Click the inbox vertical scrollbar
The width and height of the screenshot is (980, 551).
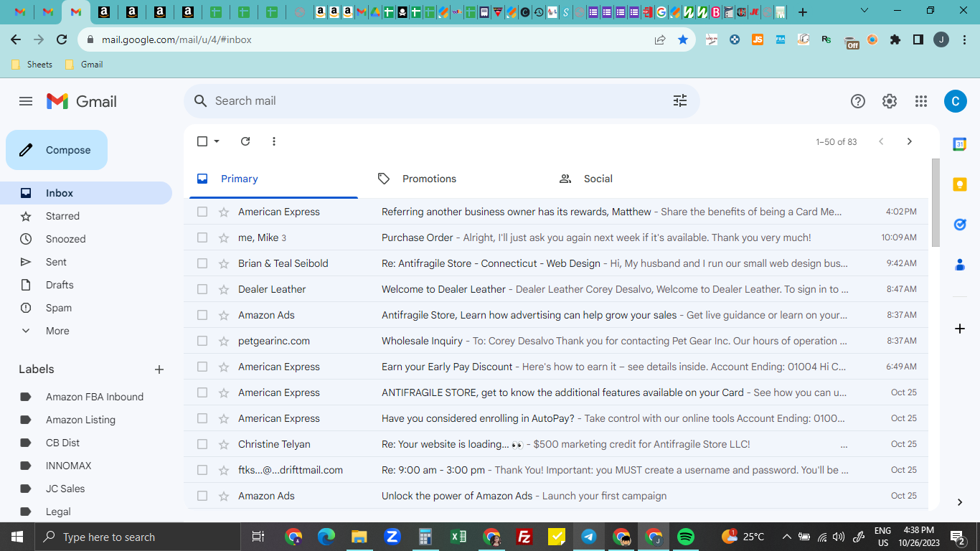[935, 202]
